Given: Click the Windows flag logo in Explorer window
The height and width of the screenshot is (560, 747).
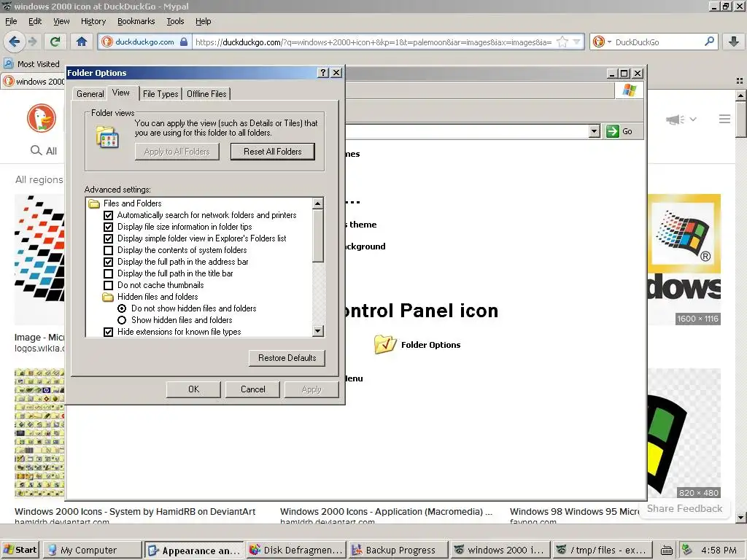Looking at the screenshot, I should tap(629, 90).
